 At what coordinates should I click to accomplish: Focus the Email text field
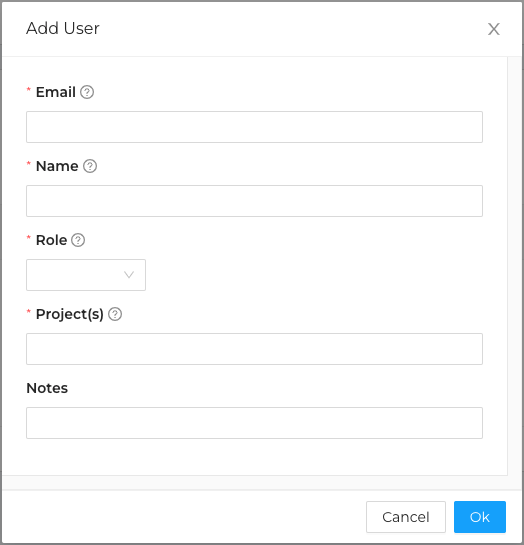click(254, 127)
